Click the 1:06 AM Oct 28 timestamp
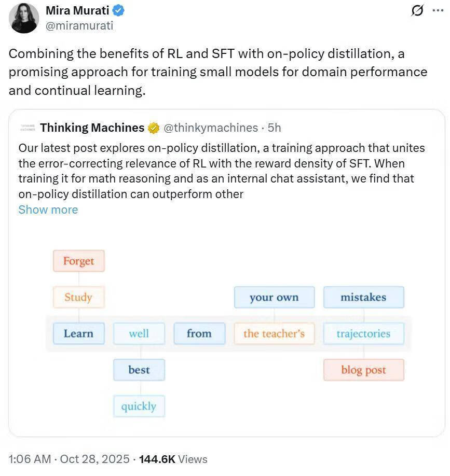This screenshot has height=476, width=450. (x=70, y=459)
